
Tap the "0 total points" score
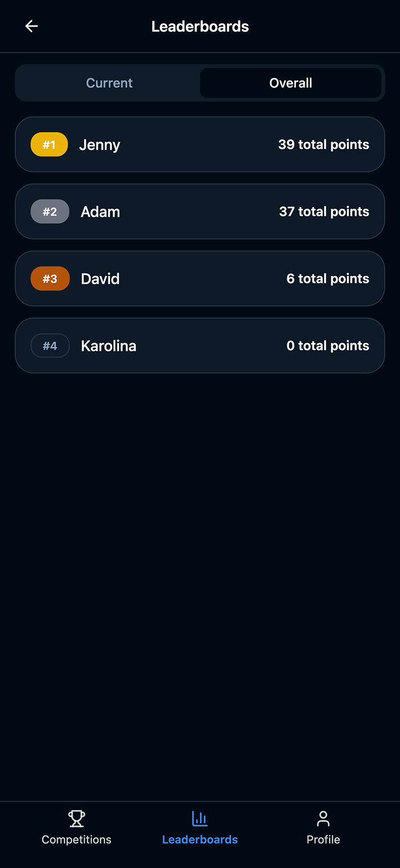pyautogui.click(x=327, y=346)
